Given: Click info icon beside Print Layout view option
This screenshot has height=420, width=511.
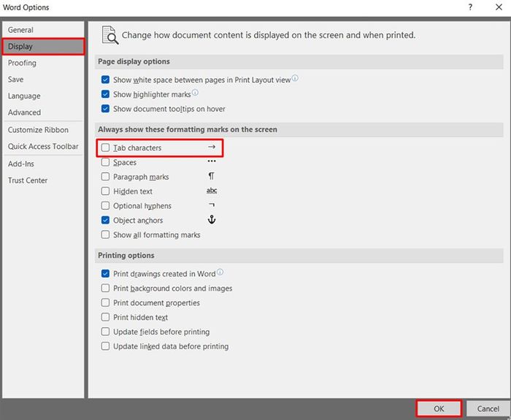Looking at the screenshot, I should pyautogui.click(x=295, y=78).
